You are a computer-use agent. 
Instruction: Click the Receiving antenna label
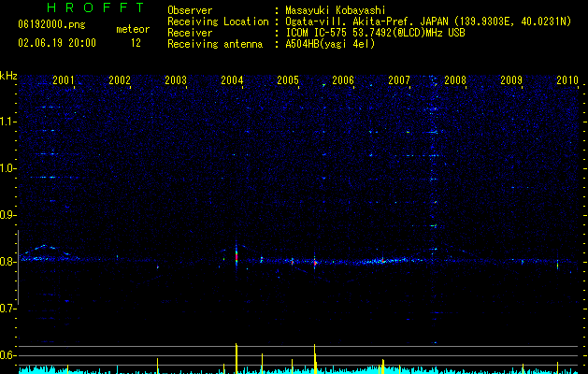click(215, 44)
